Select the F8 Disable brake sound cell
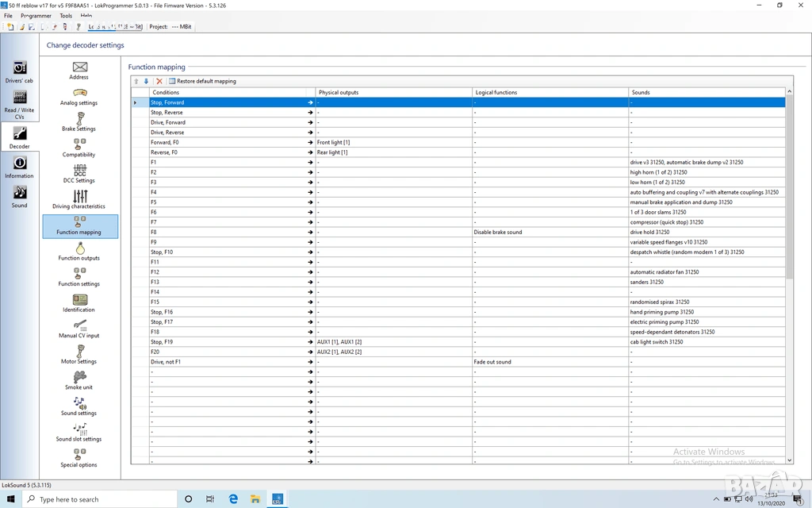 (x=550, y=233)
